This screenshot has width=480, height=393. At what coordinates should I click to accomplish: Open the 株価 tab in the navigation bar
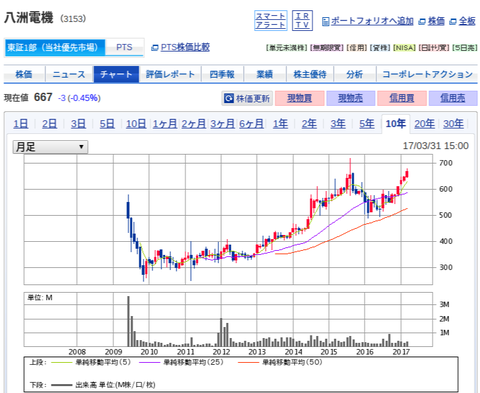(24, 74)
